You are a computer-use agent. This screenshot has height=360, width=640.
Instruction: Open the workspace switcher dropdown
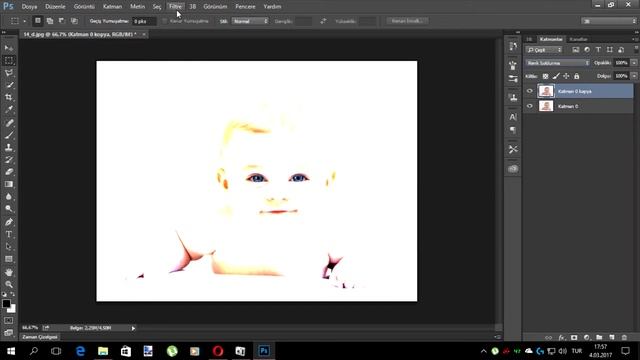tap(608, 21)
